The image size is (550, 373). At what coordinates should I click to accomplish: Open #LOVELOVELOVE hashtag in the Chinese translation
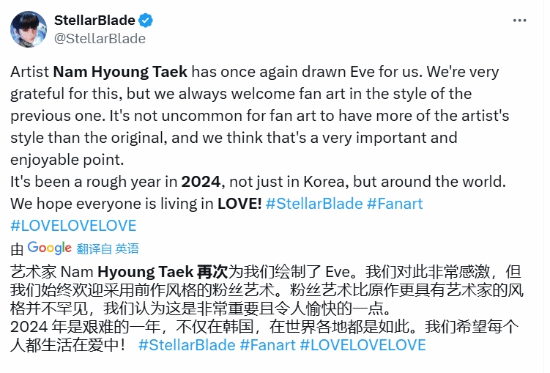tap(363, 345)
